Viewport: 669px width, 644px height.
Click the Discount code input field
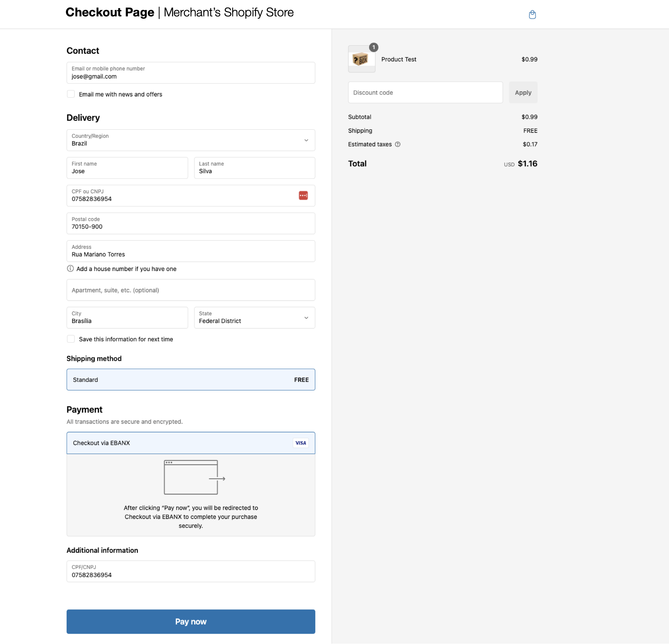pyautogui.click(x=425, y=92)
